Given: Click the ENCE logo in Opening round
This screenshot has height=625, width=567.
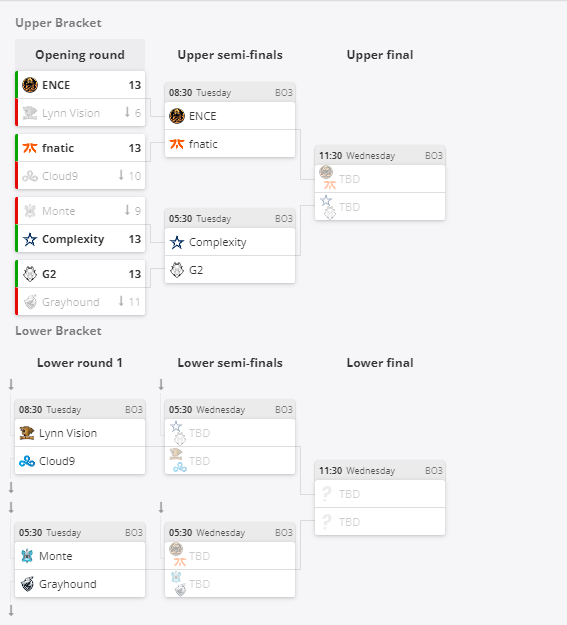Looking at the screenshot, I should pyautogui.click(x=30, y=85).
